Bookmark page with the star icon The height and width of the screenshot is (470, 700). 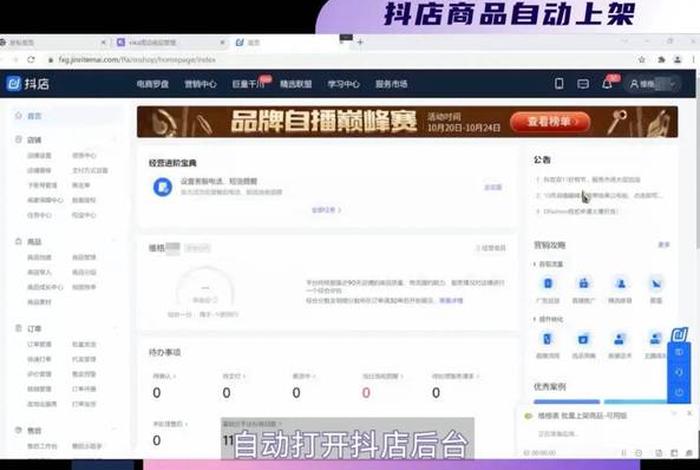[642, 59]
